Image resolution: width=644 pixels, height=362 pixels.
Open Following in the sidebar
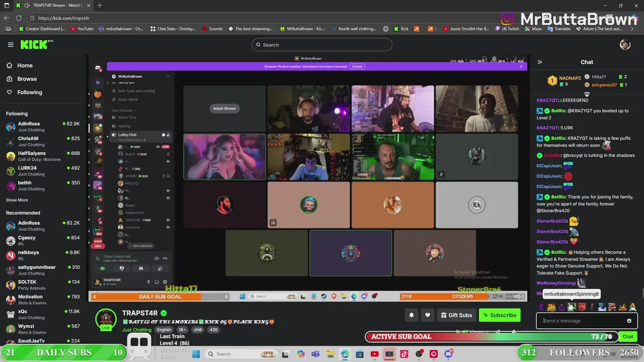click(x=30, y=93)
